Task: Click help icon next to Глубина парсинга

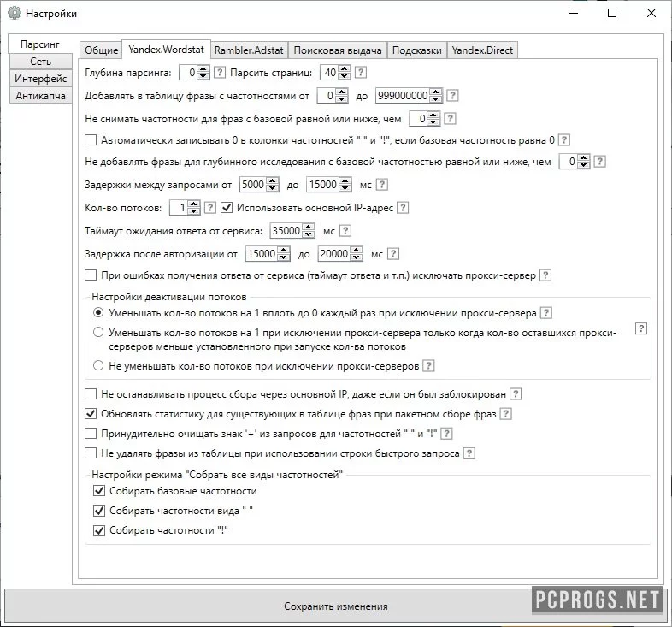Action: tap(220, 72)
